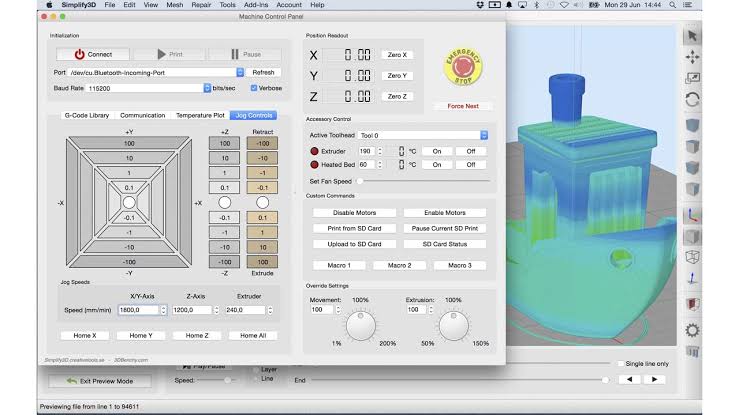
Task: Click Exit Preview Mode button
Action: click(100, 381)
